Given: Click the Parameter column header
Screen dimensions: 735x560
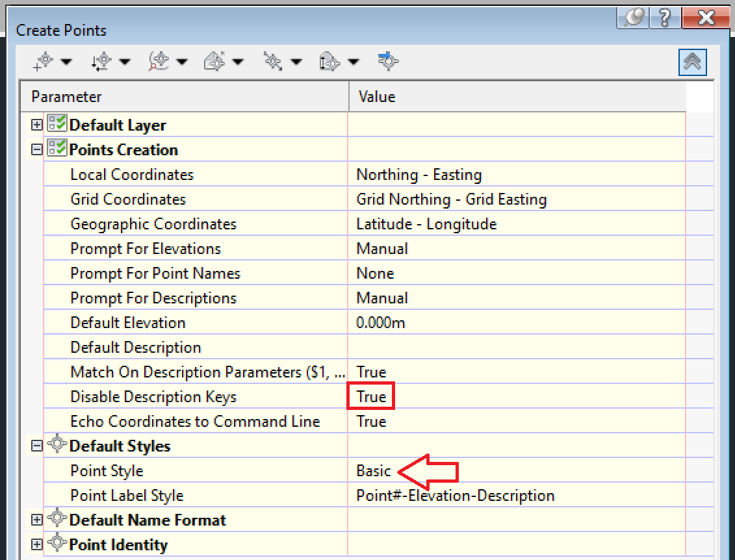Looking at the screenshot, I should [x=65, y=96].
